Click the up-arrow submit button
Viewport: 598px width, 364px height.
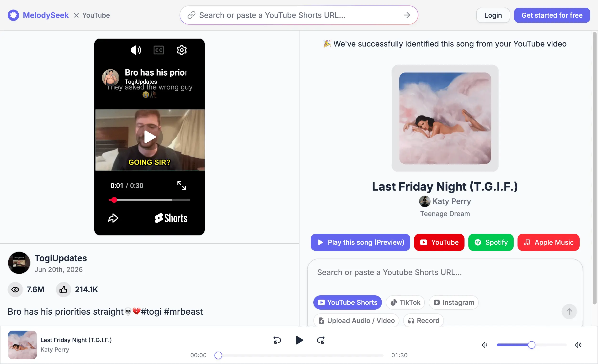(569, 312)
